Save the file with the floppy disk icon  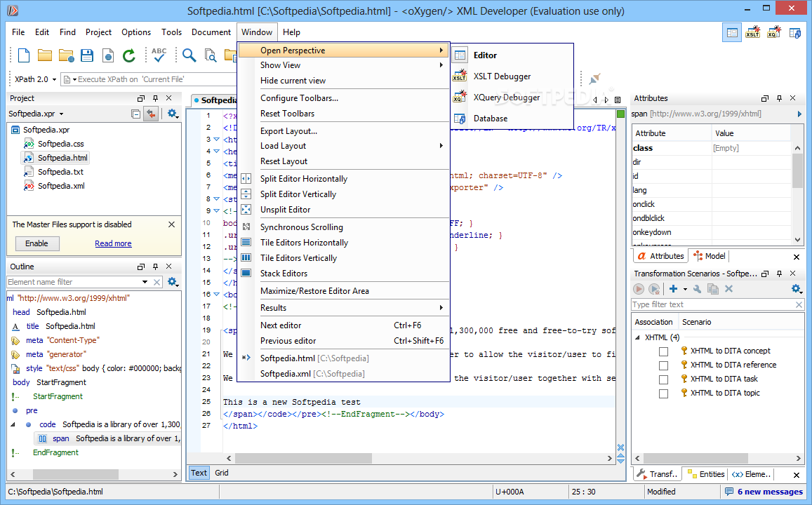87,55
